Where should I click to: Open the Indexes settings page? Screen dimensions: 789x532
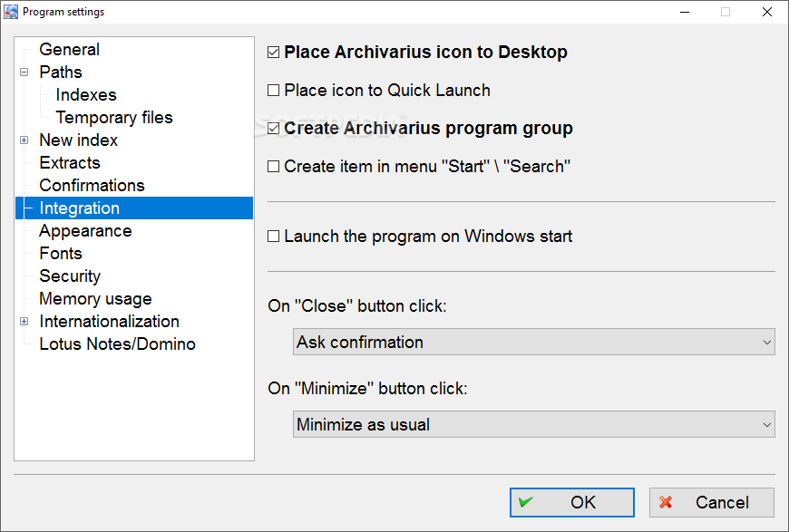tap(86, 94)
